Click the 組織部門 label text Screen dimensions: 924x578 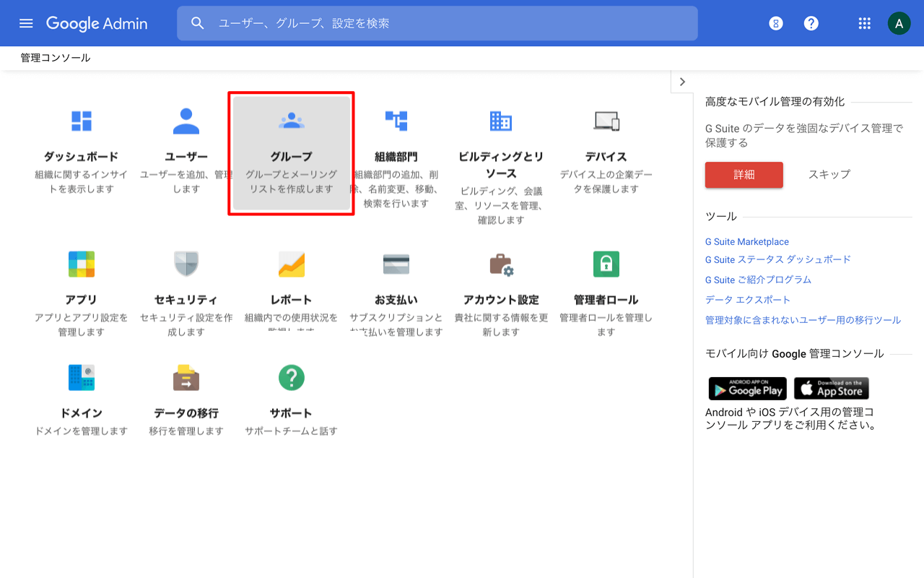point(396,157)
